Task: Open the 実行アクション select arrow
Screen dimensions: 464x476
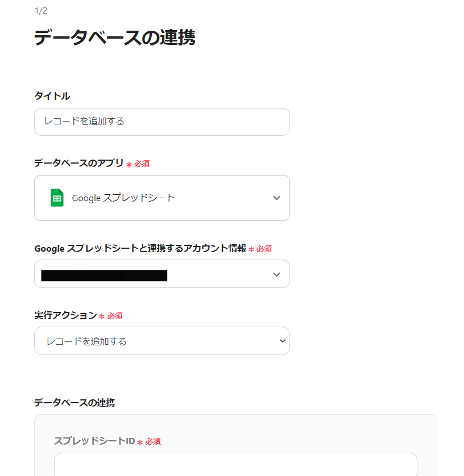Action: point(282,341)
